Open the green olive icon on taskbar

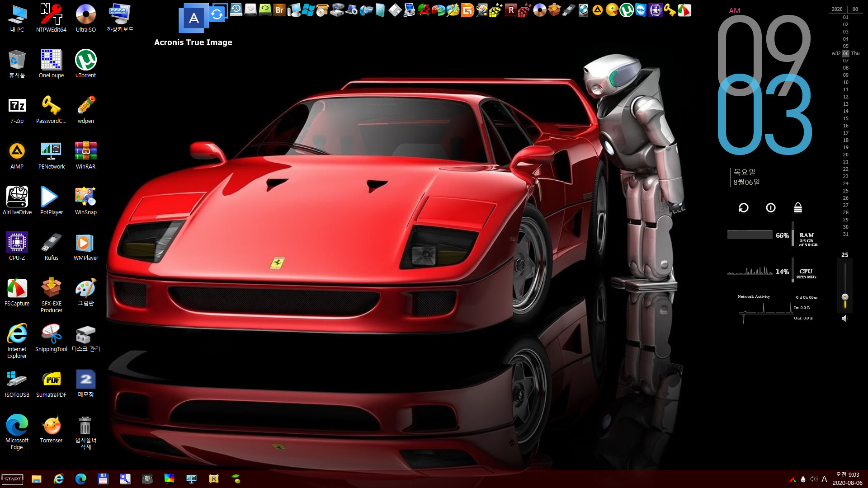[236, 479]
